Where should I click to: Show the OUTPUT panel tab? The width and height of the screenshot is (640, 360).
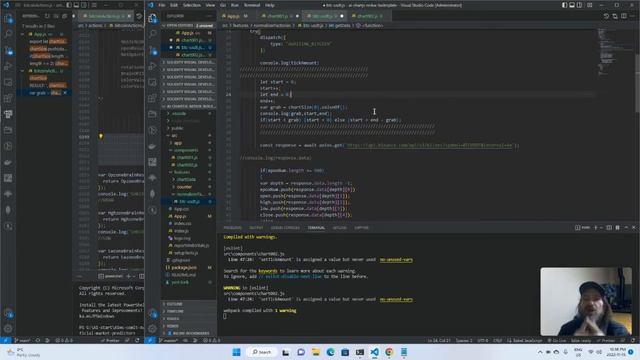tap(256, 228)
